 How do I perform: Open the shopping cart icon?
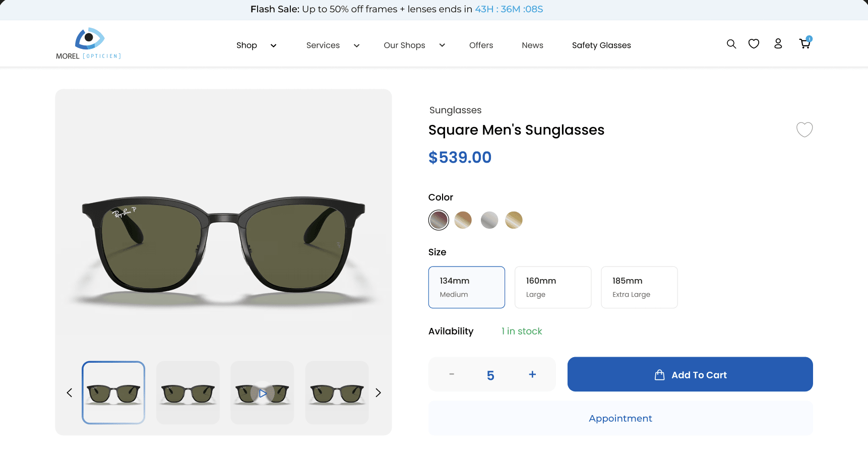804,44
